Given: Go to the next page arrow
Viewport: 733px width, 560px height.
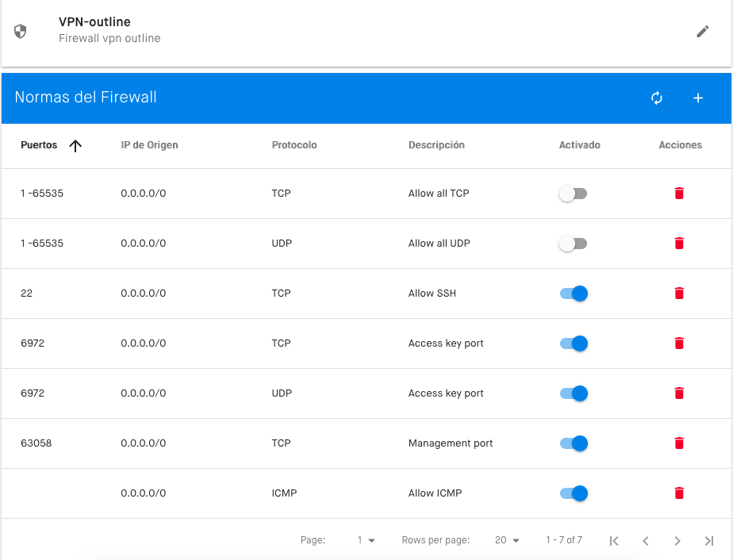Looking at the screenshot, I should click(677, 541).
